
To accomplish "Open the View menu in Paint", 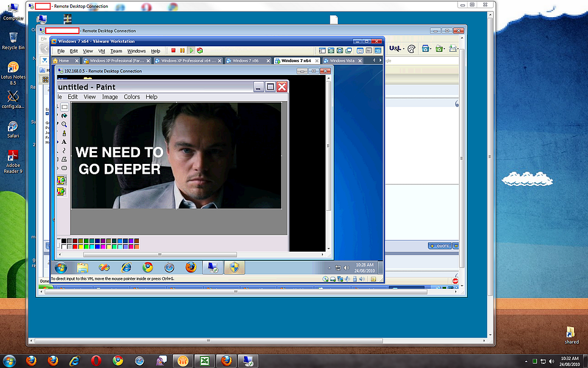I will coord(89,97).
